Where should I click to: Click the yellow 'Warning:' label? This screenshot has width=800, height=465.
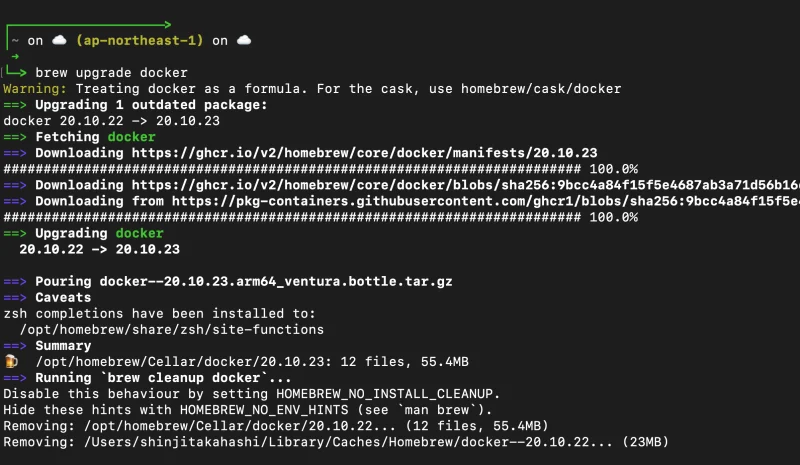34,88
